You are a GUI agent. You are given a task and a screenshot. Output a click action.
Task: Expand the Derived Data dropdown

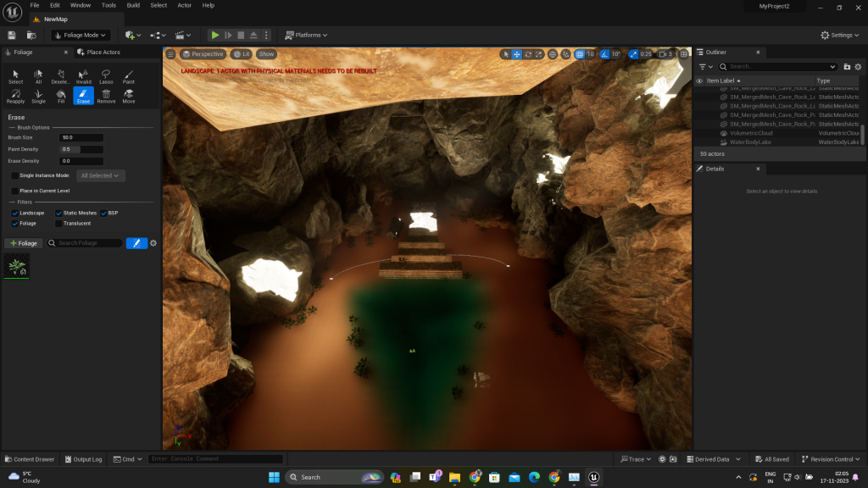coord(714,459)
